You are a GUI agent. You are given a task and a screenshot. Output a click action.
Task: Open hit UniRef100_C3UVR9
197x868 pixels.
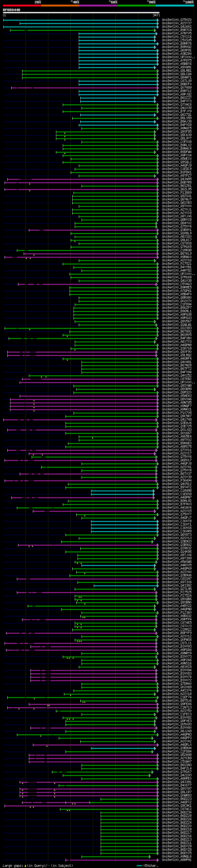pos(176,531)
